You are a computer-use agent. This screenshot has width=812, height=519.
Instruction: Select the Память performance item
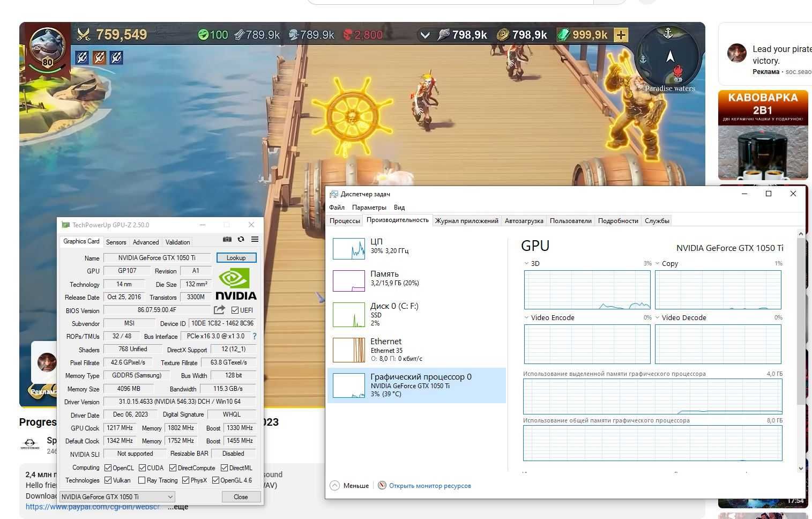pyautogui.click(x=416, y=281)
